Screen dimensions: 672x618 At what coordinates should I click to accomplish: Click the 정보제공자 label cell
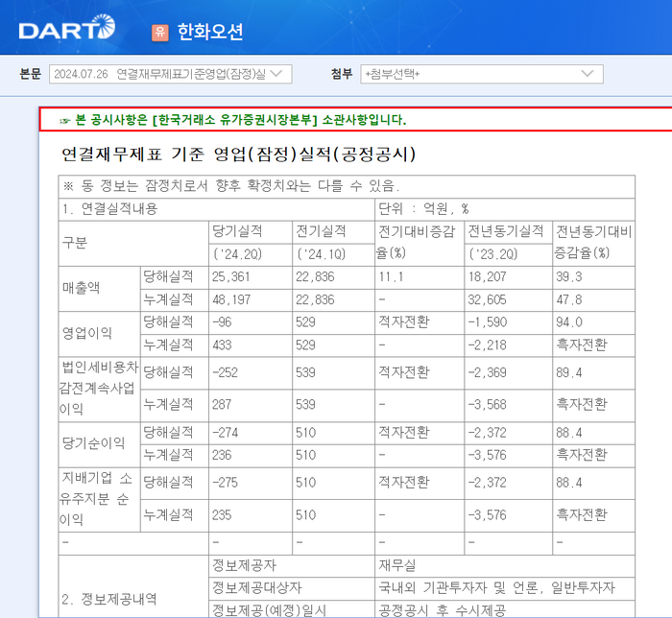pyautogui.click(x=292, y=566)
